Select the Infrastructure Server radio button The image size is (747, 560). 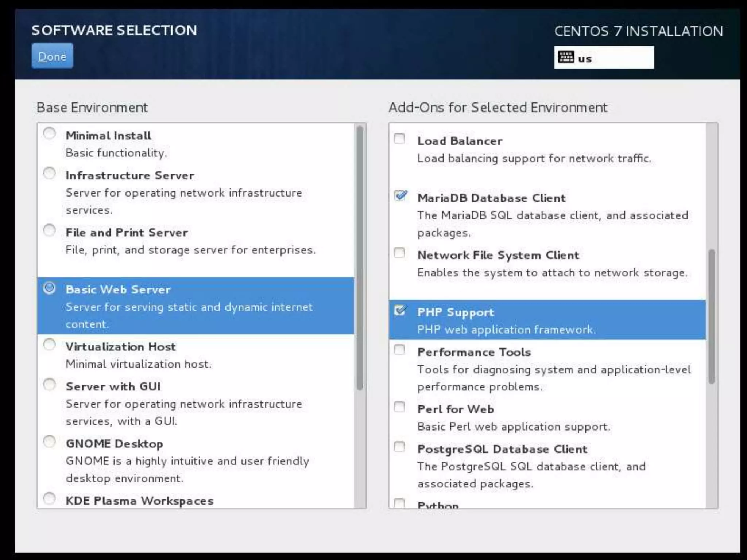point(50,173)
